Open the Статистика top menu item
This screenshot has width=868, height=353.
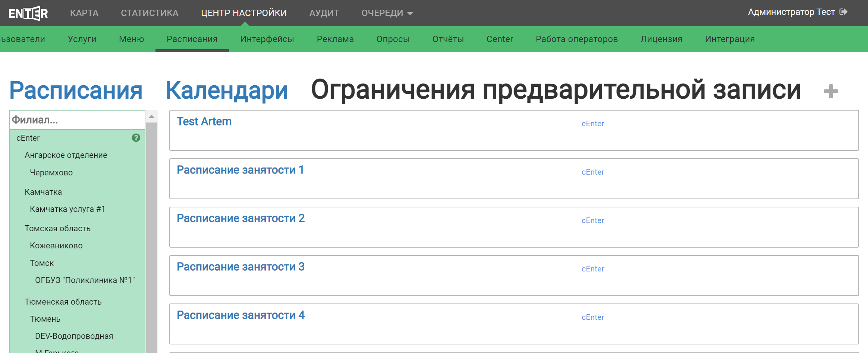pyautogui.click(x=150, y=13)
